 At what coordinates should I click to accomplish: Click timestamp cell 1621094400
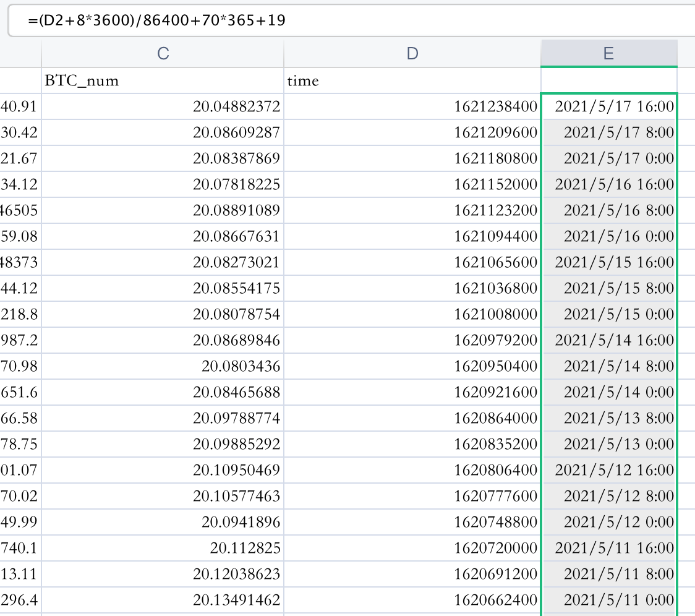pos(412,236)
